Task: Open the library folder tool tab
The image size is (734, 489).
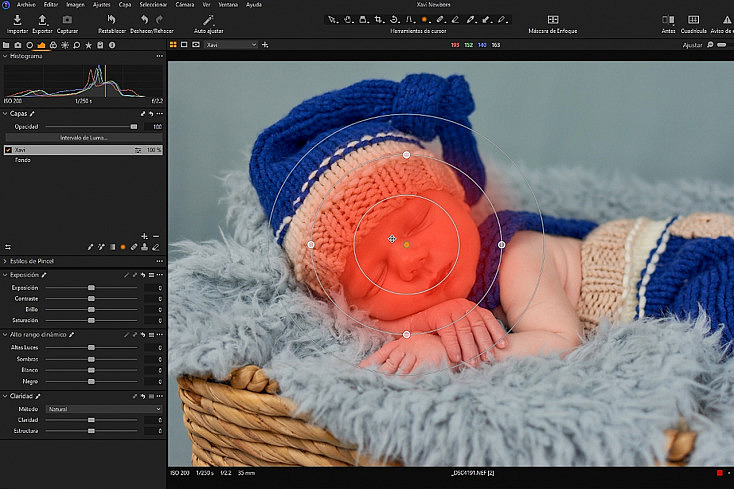Action: 6,45
